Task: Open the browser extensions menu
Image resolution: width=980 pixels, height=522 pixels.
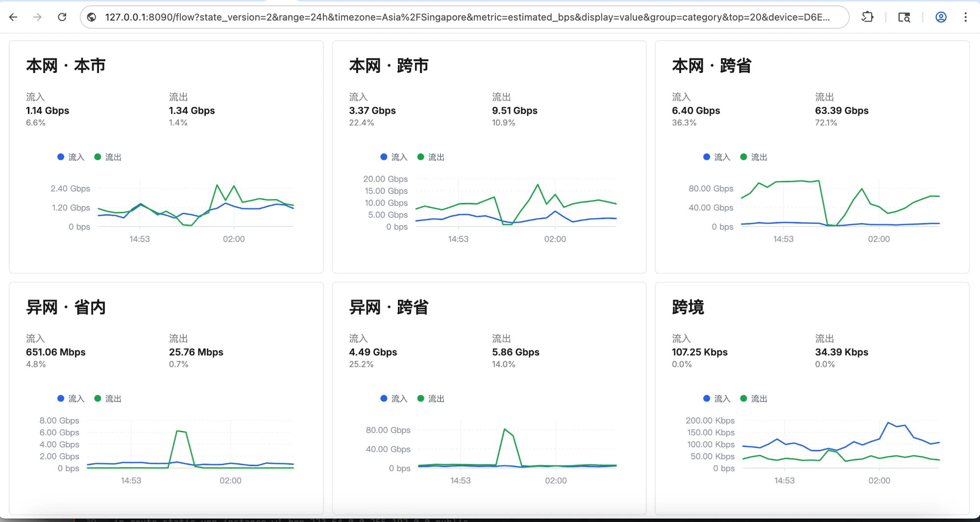Action: (x=867, y=17)
